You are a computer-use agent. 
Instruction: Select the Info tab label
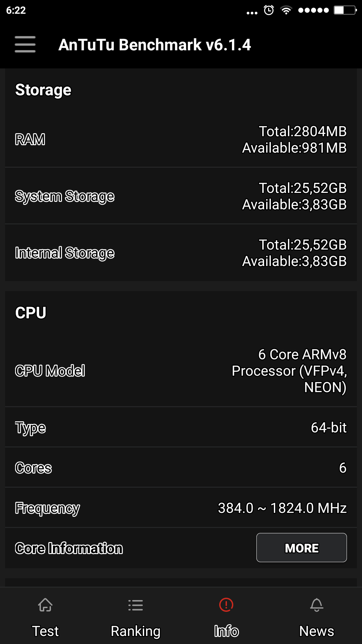pos(226,631)
